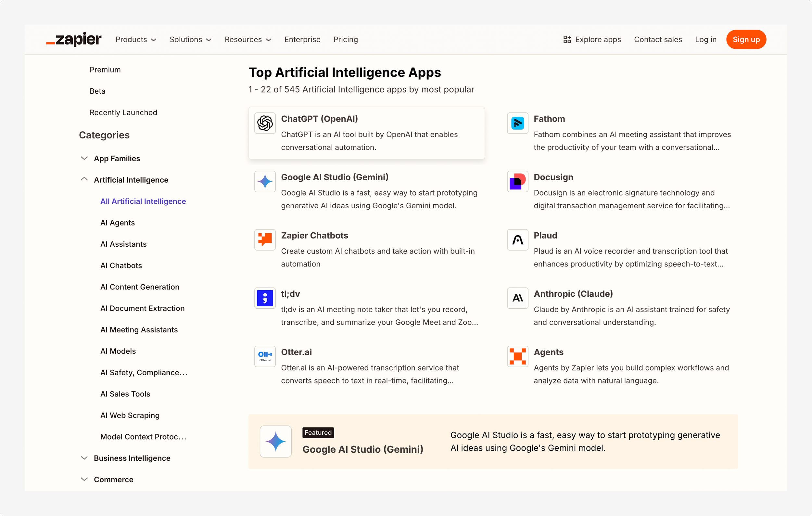Select AI Meeting Assistants subcategory
The width and height of the screenshot is (812, 516).
point(139,329)
